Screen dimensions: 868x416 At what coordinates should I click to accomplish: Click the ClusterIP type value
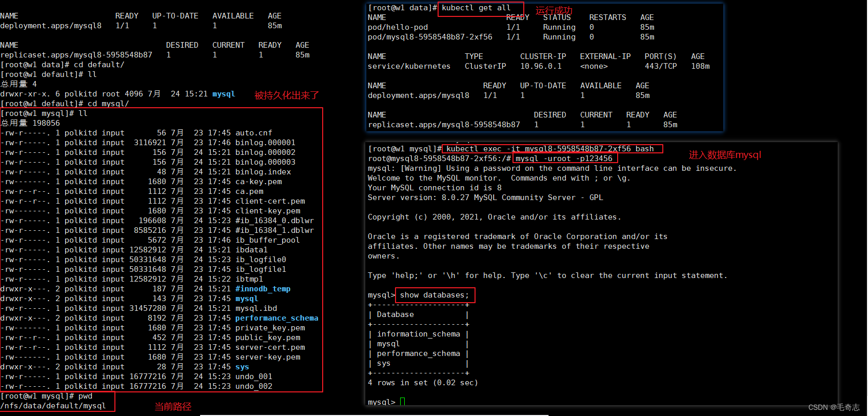tap(485, 66)
